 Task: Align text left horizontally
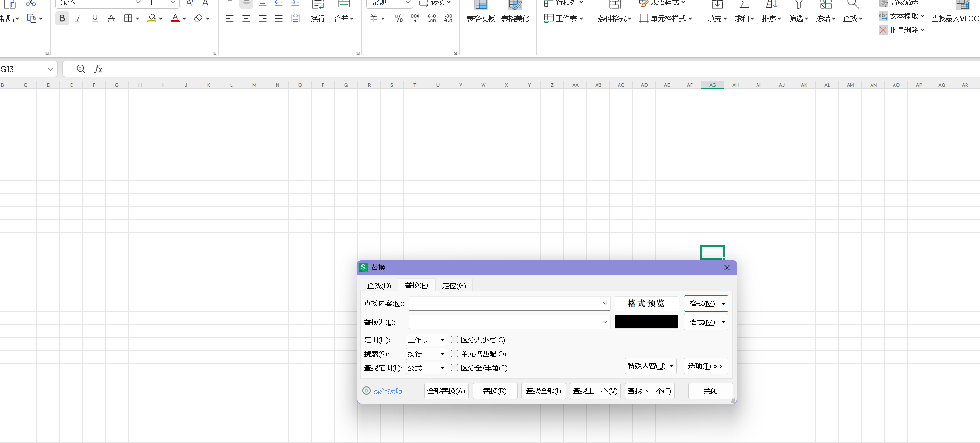click(230, 19)
